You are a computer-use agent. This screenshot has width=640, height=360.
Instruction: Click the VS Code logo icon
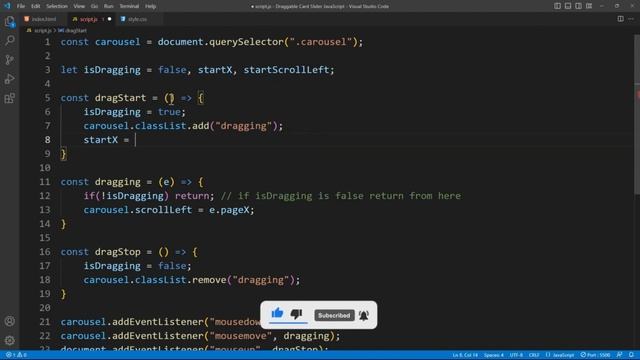pos(7,6)
